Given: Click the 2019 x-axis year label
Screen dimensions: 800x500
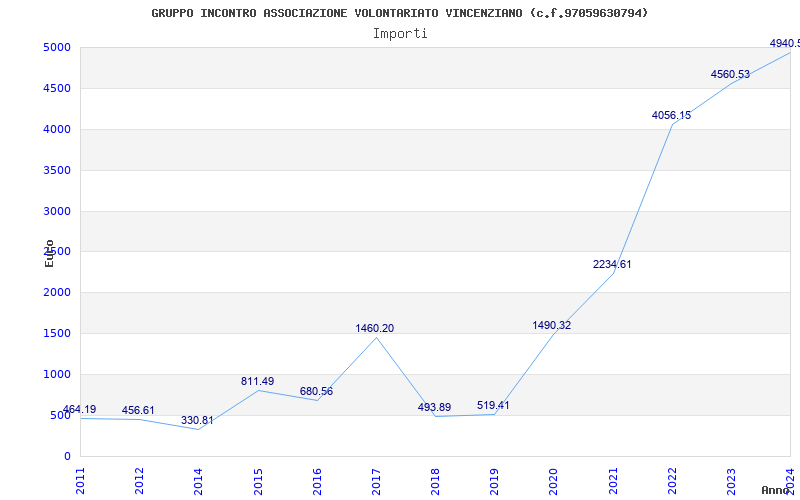Looking at the screenshot, I should tap(494, 481).
